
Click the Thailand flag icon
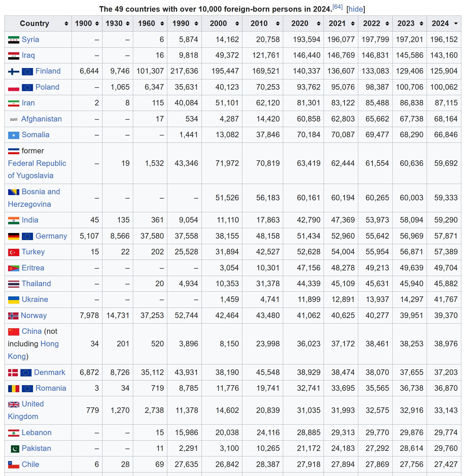click(x=13, y=284)
